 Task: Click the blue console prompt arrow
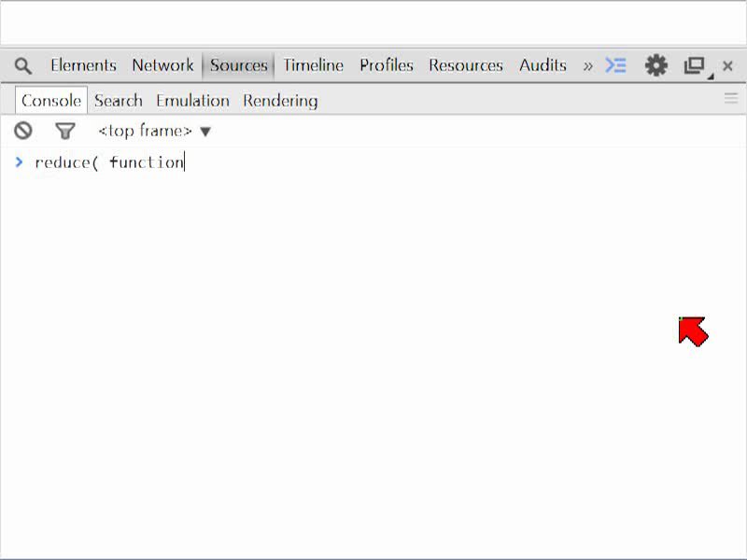click(x=19, y=162)
